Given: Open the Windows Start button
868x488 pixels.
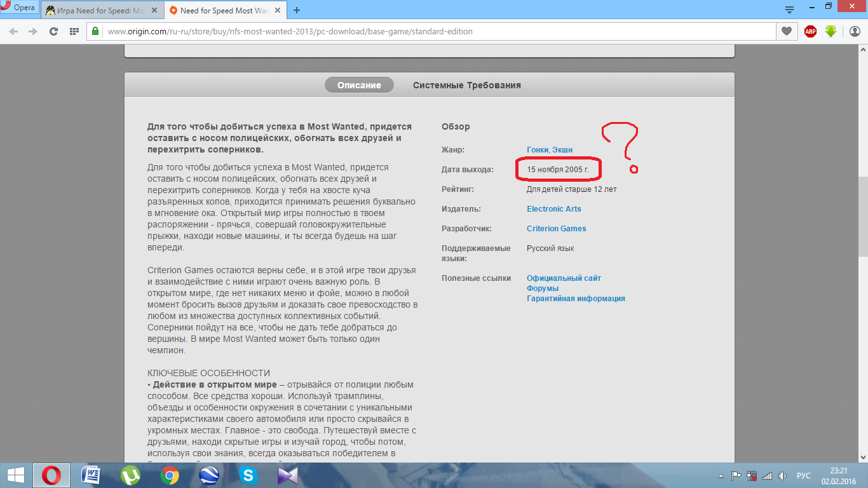Looking at the screenshot, I should (15, 475).
